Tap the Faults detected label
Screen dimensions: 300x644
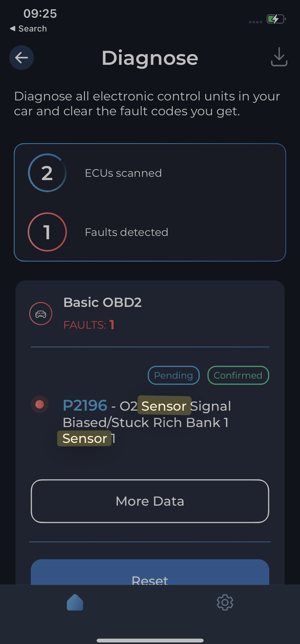click(126, 232)
